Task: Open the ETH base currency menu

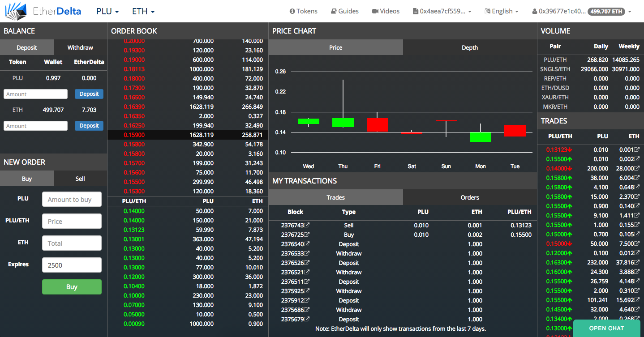Action: 143,11
